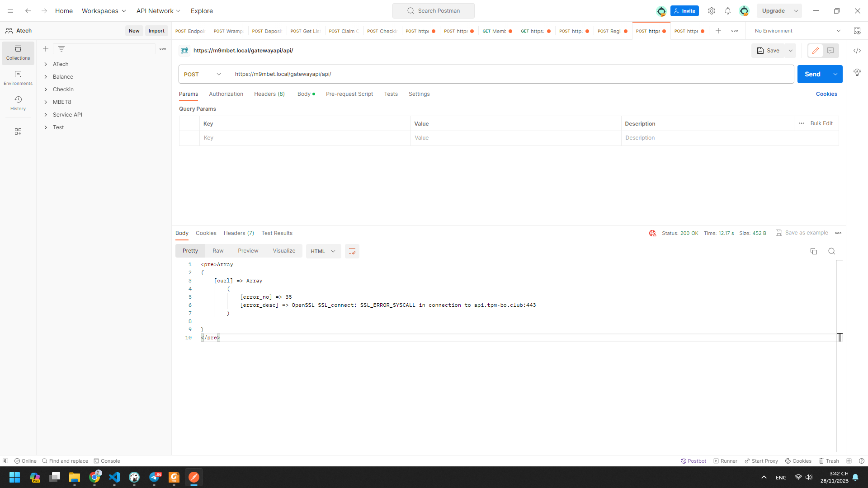Open the Workspaces dropdown menu
The image size is (868, 488).
104,11
